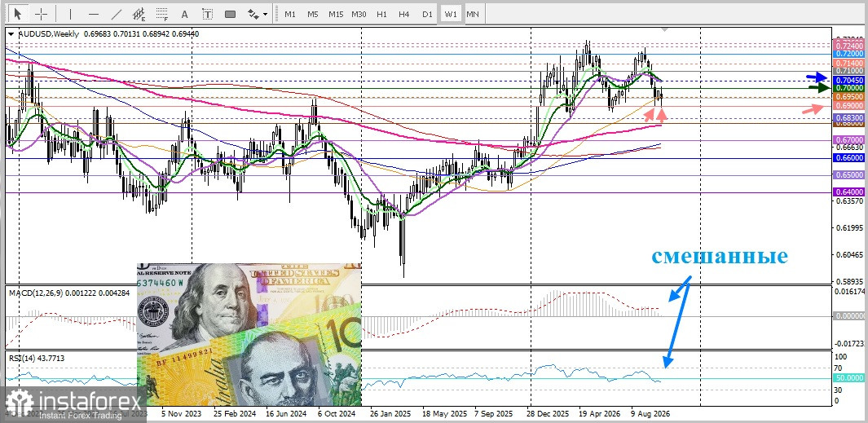
Task: Switch chart to H4 timeframe
Action: [404, 14]
